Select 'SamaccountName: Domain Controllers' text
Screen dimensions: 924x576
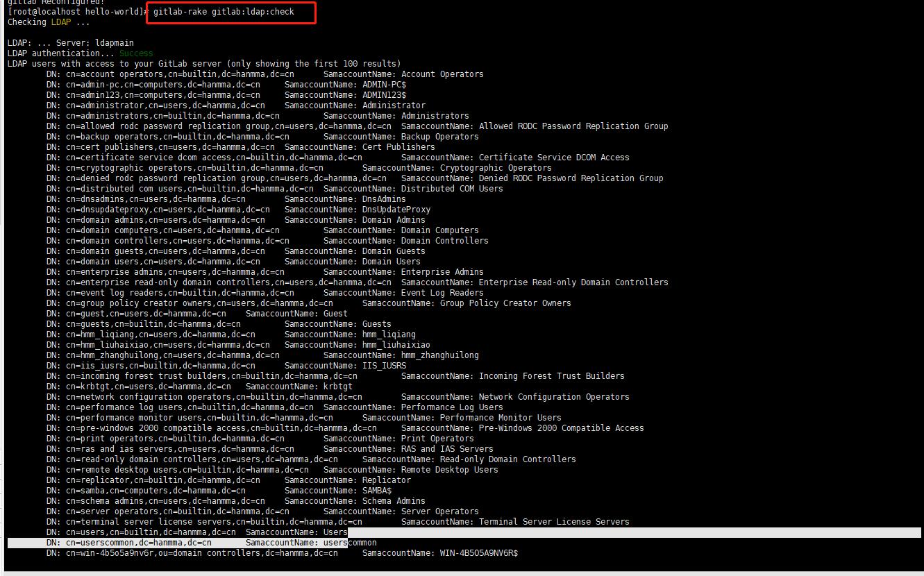tap(406, 241)
